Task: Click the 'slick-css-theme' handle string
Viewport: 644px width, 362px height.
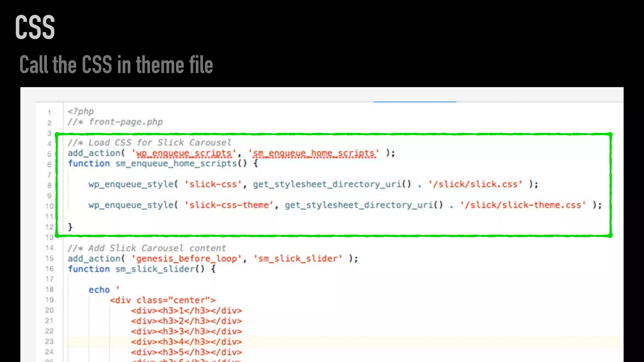Action: click(x=229, y=205)
